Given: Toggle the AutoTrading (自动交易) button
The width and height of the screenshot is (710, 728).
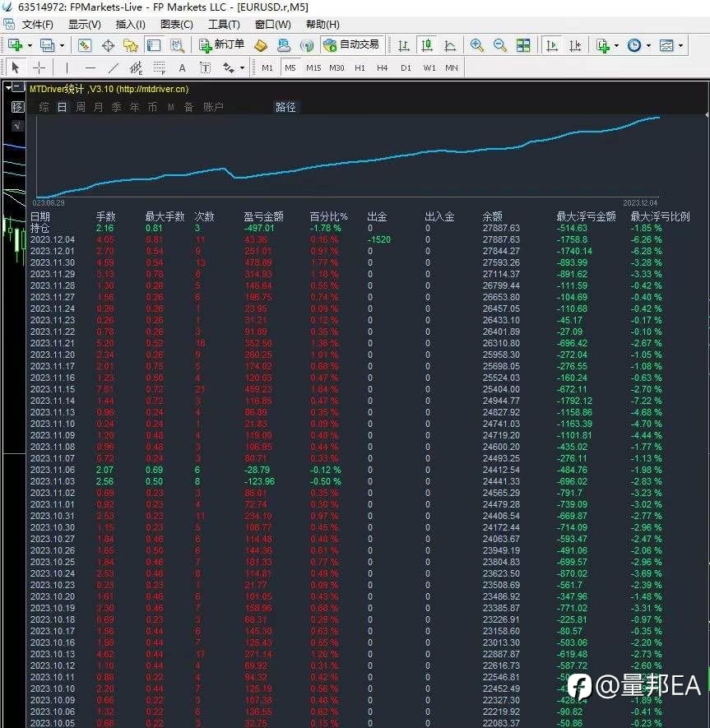Looking at the screenshot, I should (x=351, y=44).
